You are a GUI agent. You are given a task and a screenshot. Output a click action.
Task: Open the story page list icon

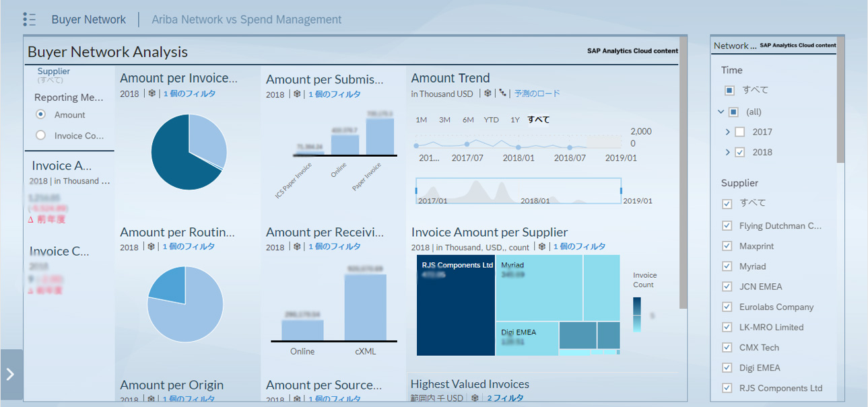29,20
